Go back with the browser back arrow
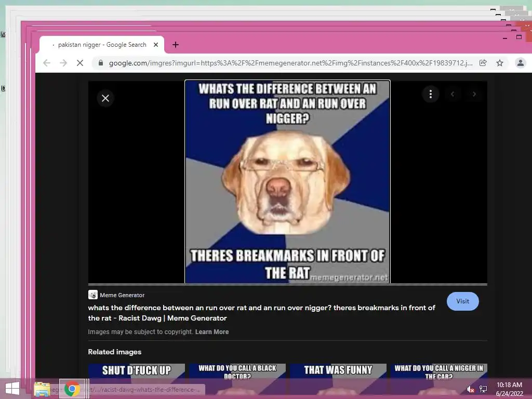Screen dimensions: 532x399 47,63
